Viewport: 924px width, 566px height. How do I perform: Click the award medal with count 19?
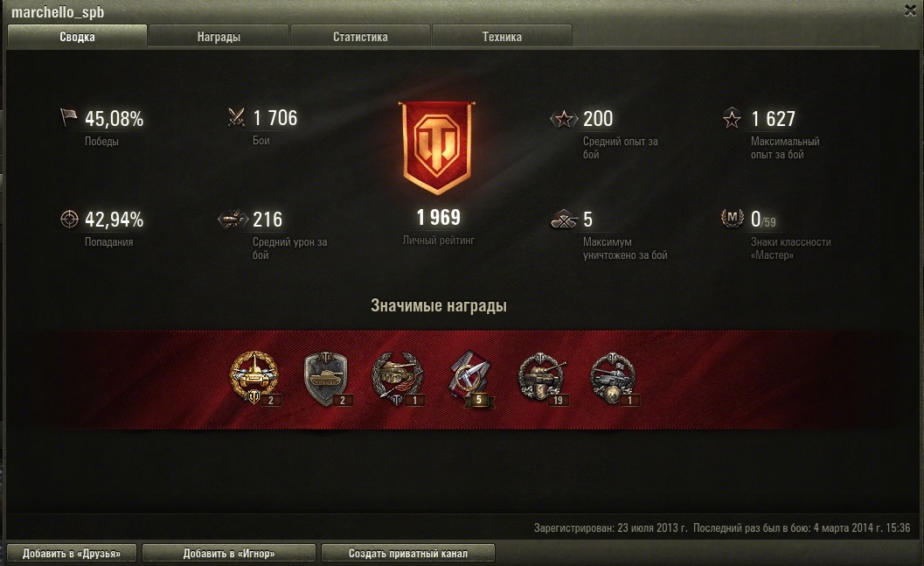click(x=542, y=377)
